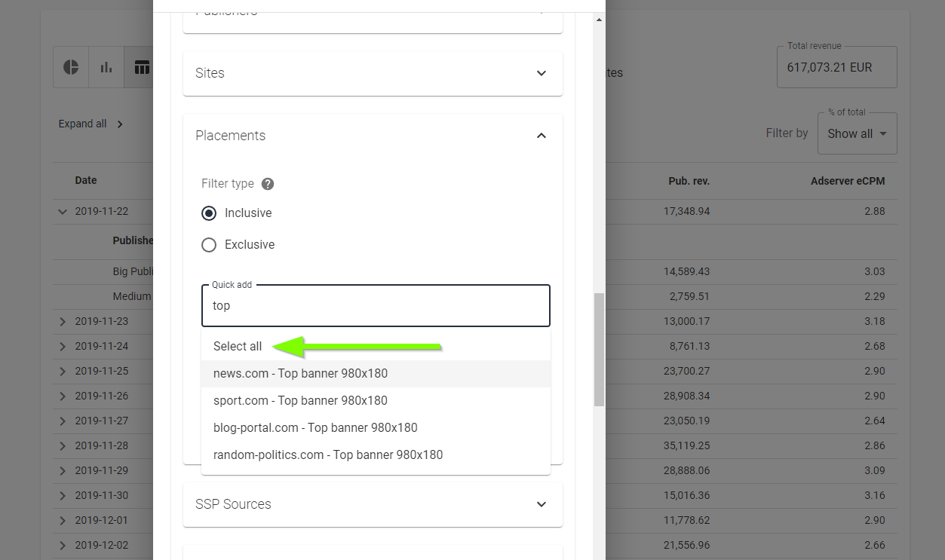Expand the 2019-11-27 row
945x560 pixels.
[63, 421]
